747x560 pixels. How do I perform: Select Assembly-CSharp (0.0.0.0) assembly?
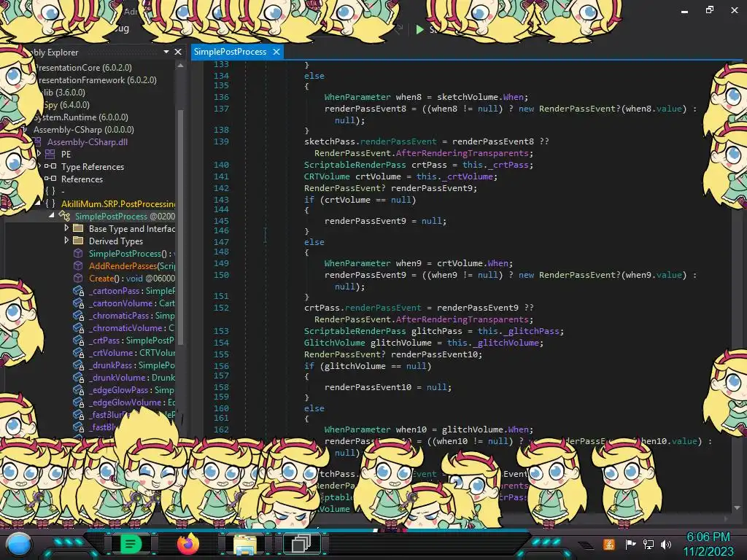click(83, 130)
